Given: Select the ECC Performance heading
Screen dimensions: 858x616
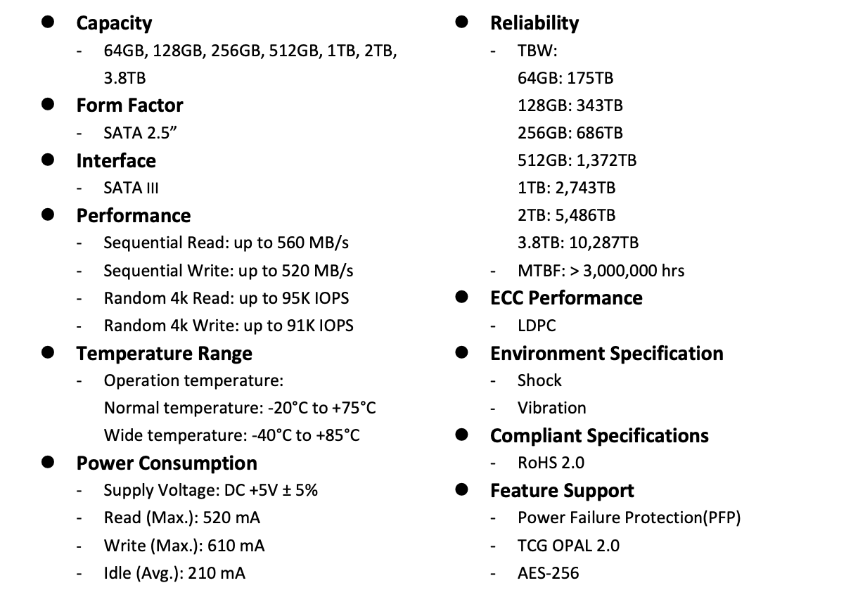Looking at the screenshot, I should (566, 298).
